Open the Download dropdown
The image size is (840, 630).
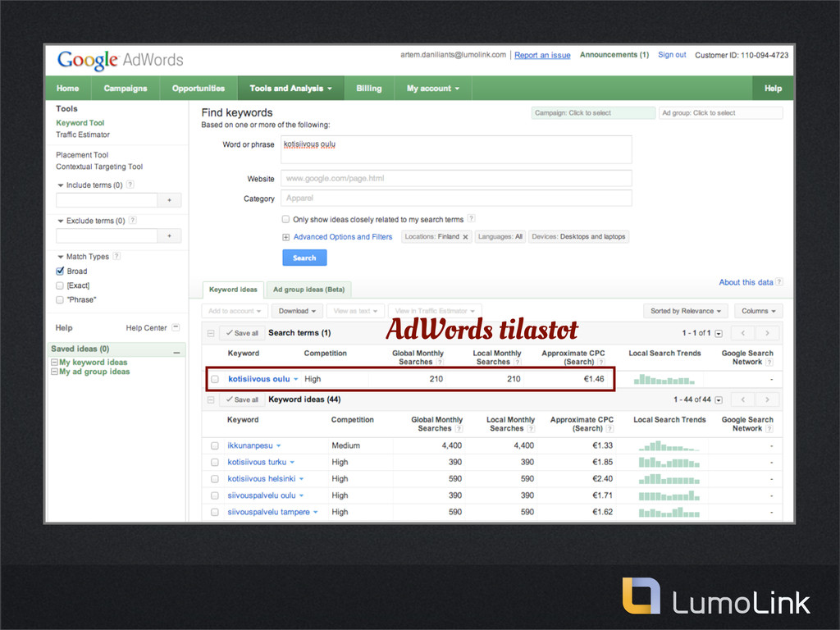[297, 311]
